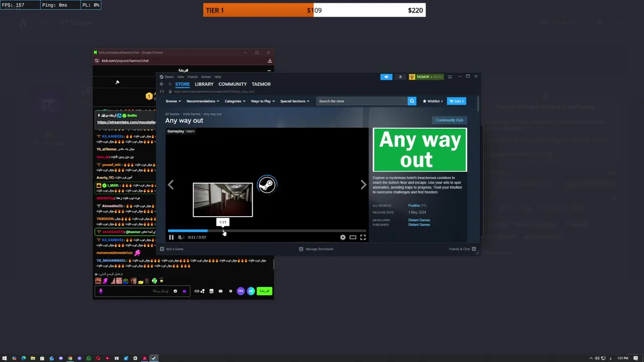Screen dimensions: 644x362
Task: Expand the Special Sections dropdown
Action: click(x=295, y=101)
